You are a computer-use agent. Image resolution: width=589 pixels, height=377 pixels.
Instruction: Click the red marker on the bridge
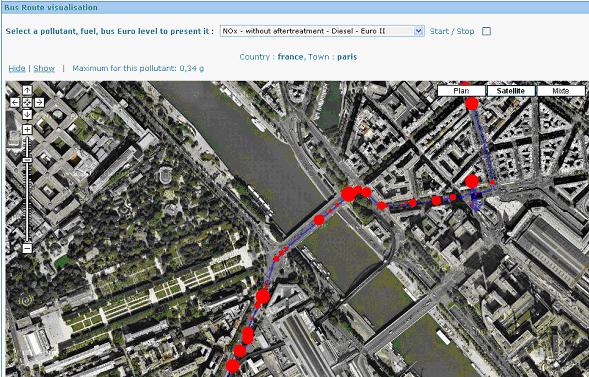pyautogui.click(x=319, y=220)
